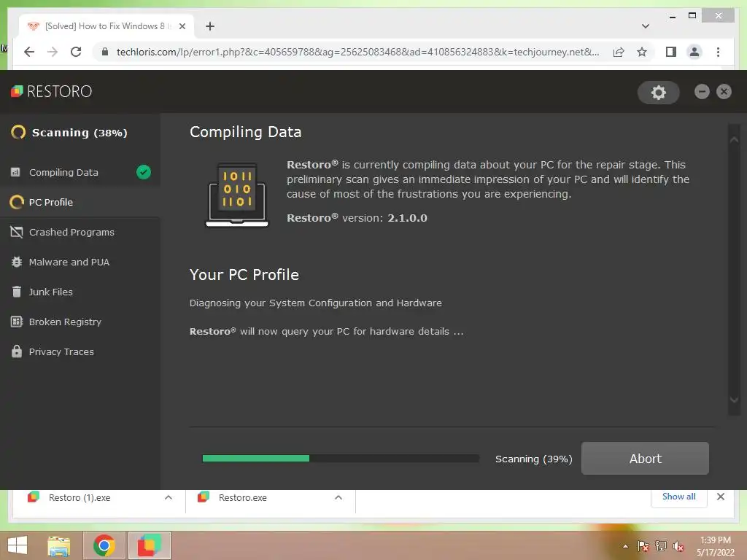747x560 pixels.
Task: Open Malware and PUA section
Action: pos(80,262)
